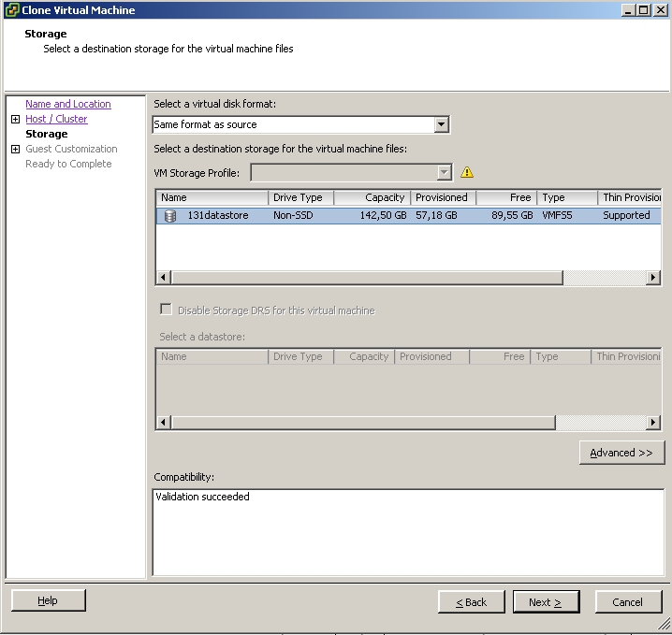The image size is (672, 635).
Task: Click the upper table horizontal scrollbar thumb
Action: point(367,278)
